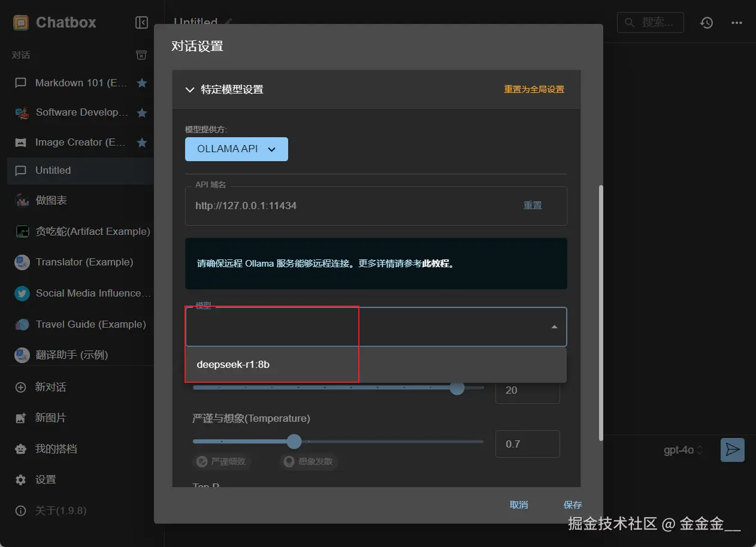756x547 pixels.
Task: Select the Untitled conversation in sidebar
Action: 81,170
